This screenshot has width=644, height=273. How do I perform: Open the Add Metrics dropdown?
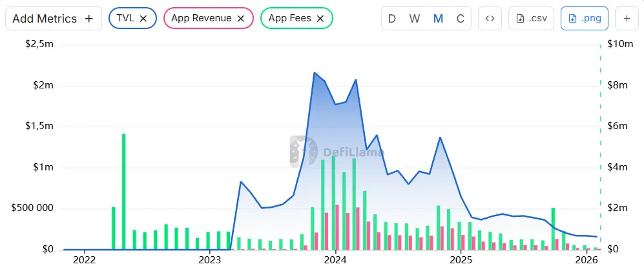point(53,19)
